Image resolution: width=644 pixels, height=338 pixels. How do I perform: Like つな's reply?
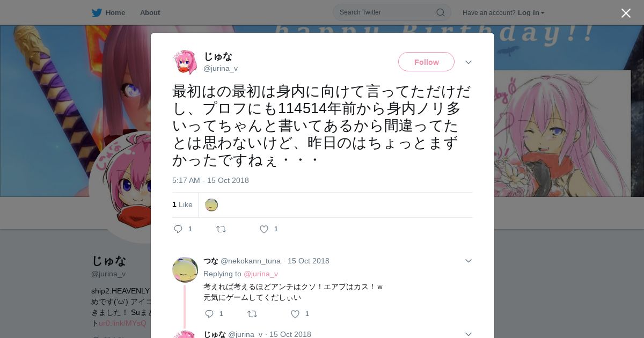click(295, 314)
